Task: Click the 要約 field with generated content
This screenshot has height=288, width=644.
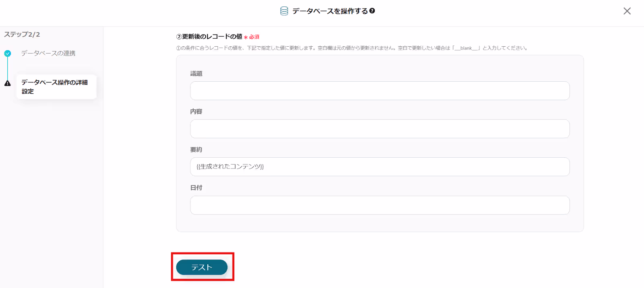Action: point(380,167)
